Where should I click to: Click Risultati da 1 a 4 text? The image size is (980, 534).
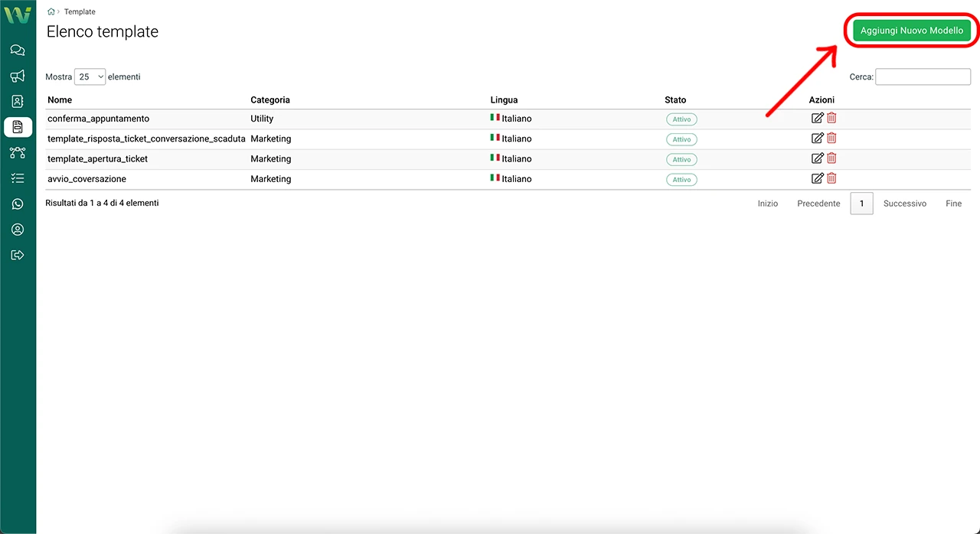pos(102,203)
